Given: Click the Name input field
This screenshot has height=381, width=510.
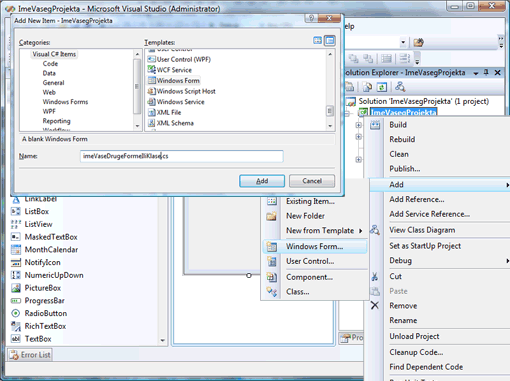Looking at the screenshot, I should 182,156.
